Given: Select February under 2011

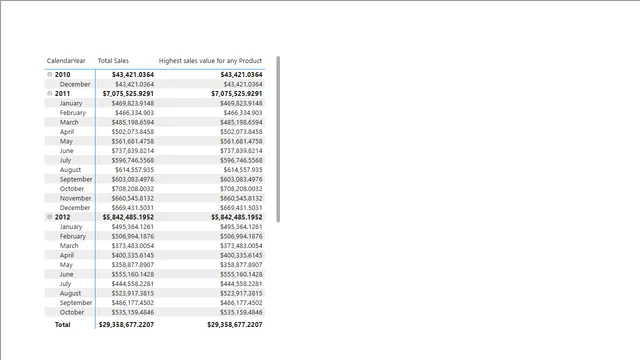Looking at the screenshot, I should pyautogui.click(x=73, y=113).
